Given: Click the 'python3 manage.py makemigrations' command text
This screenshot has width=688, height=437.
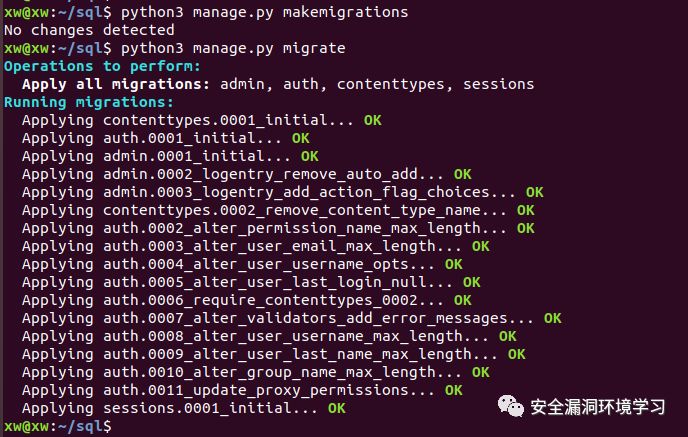Looking at the screenshot, I should coord(265,12).
